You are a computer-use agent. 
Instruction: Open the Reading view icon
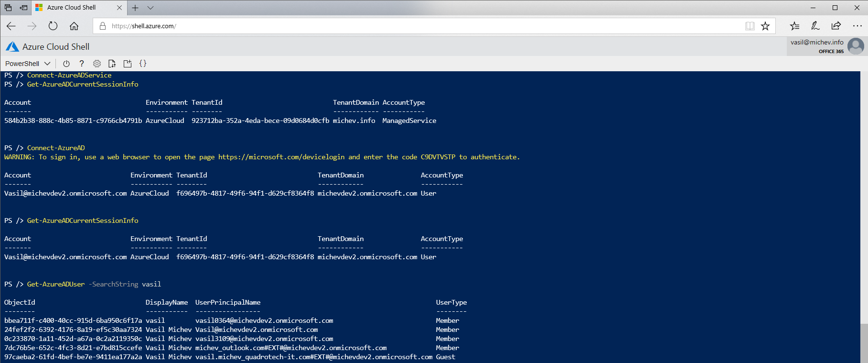pyautogui.click(x=750, y=26)
